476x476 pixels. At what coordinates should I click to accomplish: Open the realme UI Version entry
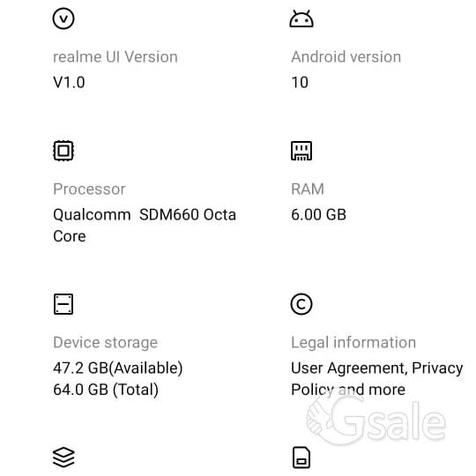[115, 49]
